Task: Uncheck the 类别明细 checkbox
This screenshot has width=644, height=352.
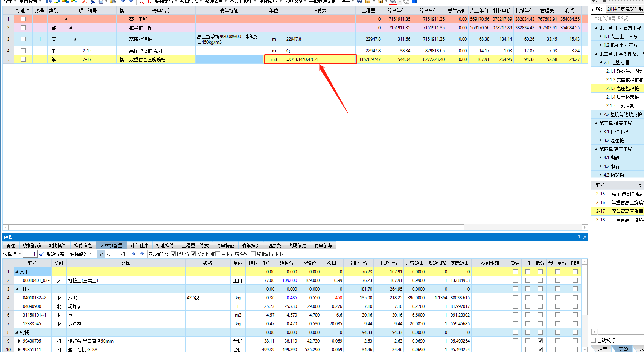Action: pyautogui.click(x=193, y=254)
